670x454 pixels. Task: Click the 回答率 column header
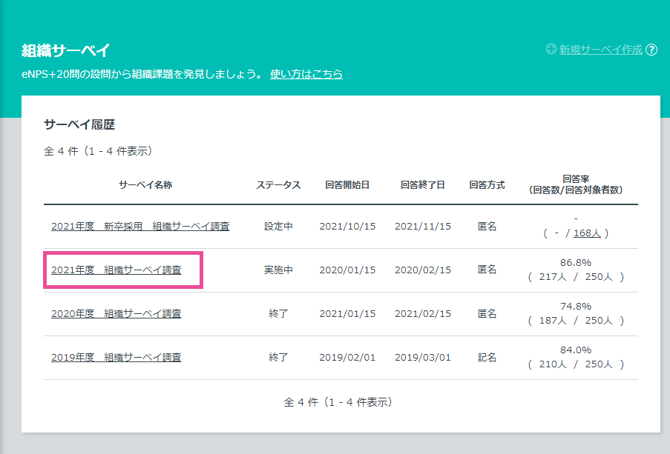click(576, 184)
